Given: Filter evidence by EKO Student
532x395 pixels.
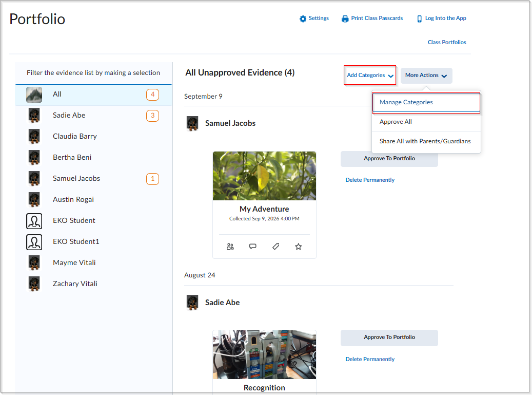Looking at the screenshot, I should 94,221.
